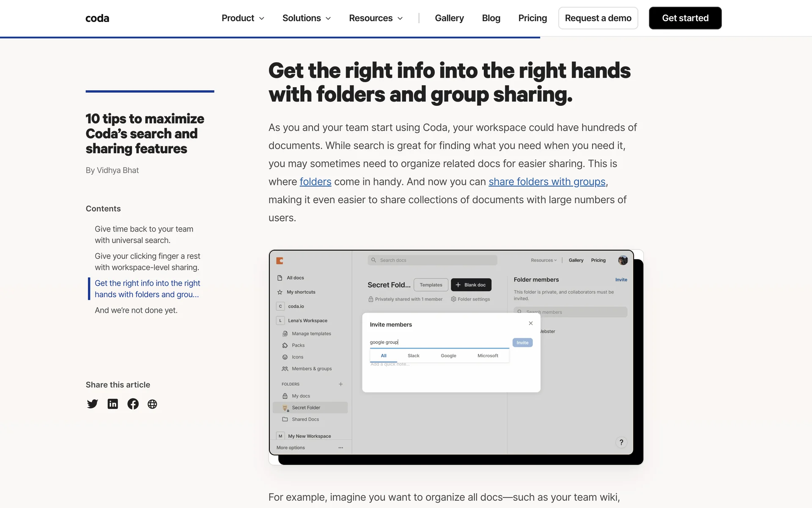Go to the Gallery page
The image size is (812, 508).
click(x=449, y=18)
